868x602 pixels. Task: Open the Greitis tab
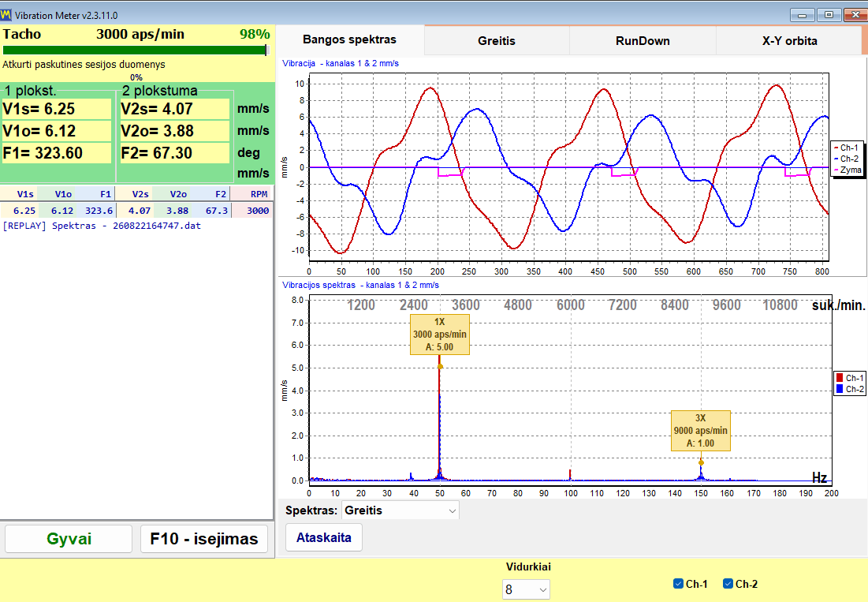click(497, 40)
